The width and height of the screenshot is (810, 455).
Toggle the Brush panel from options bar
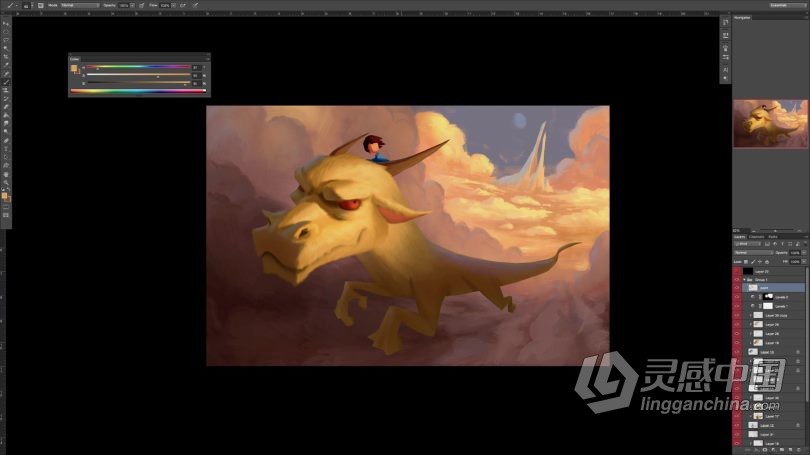pyautogui.click(x=40, y=5)
